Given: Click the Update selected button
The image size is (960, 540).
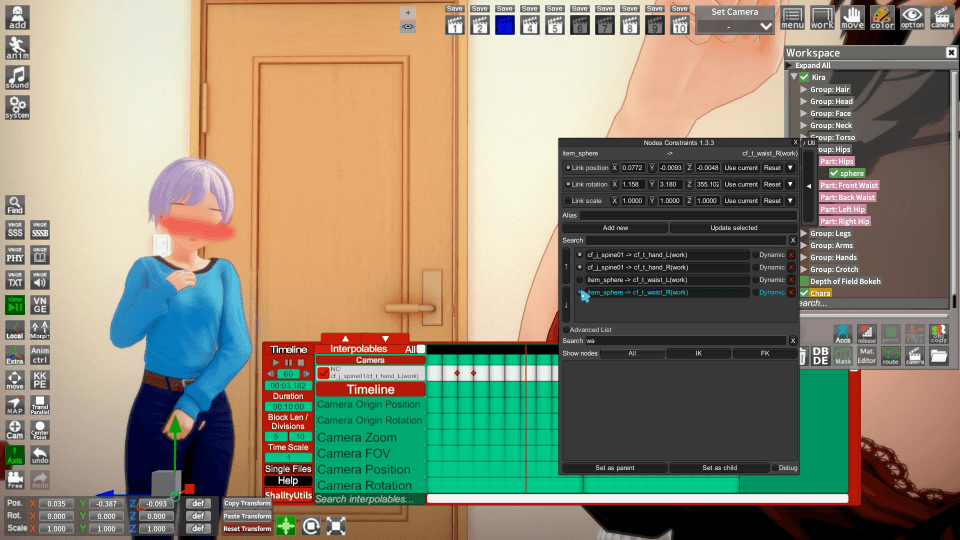Looking at the screenshot, I should (733, 228).
